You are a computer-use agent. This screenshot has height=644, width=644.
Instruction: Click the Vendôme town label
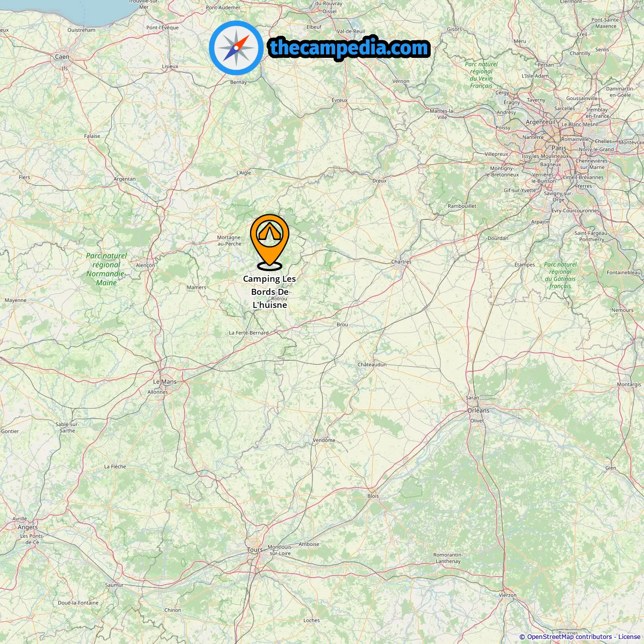(324, 440)
